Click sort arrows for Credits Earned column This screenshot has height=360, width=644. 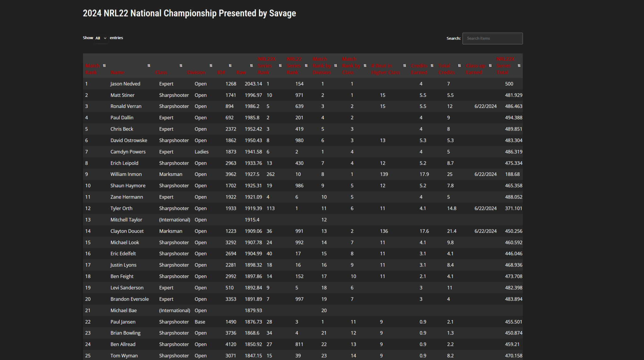432,66
